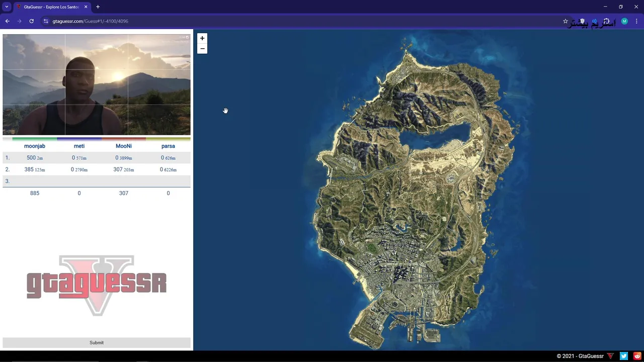Submit the guess
The height and width of the screenshot is (362, 644).
97,343
